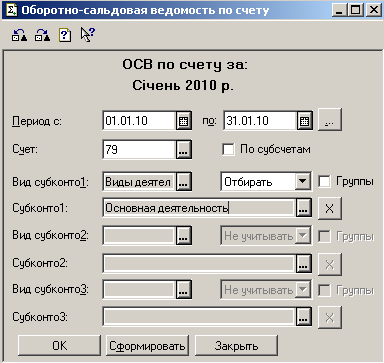Clear Субконто3 with its X button
The width and height of the screenshot is (384, 363).
[x=330, y=317]
